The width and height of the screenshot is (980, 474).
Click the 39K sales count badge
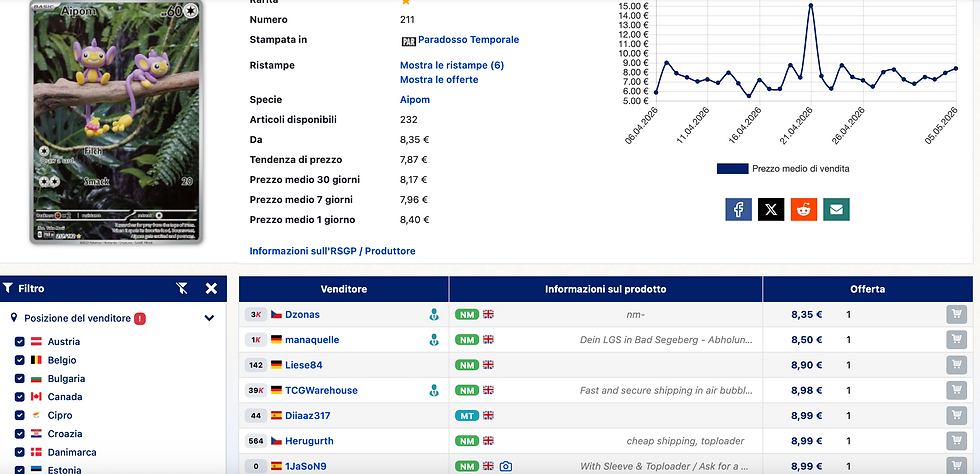(256, 390)
